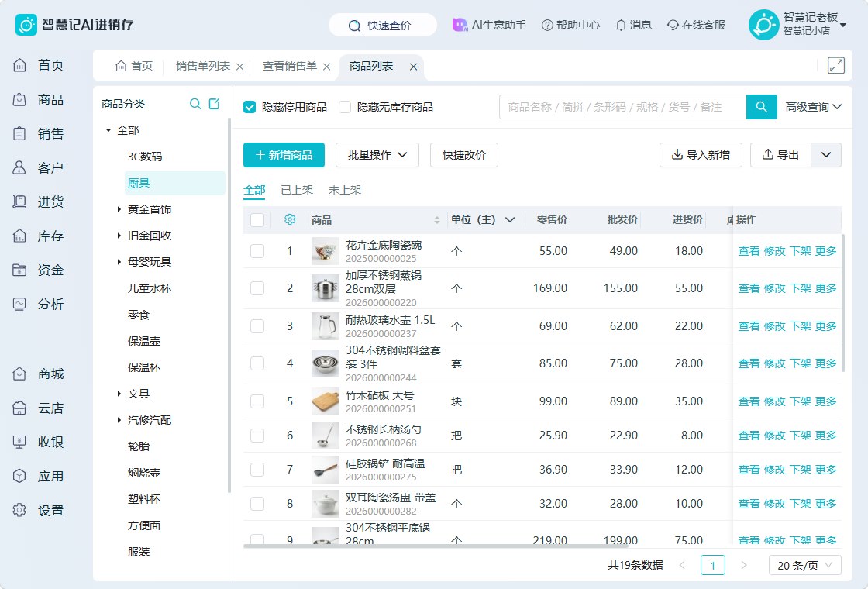Check 隐藏无库存商品 checkbox
Image resolution: width=868 pixels, height=589 pixels.
345,107
